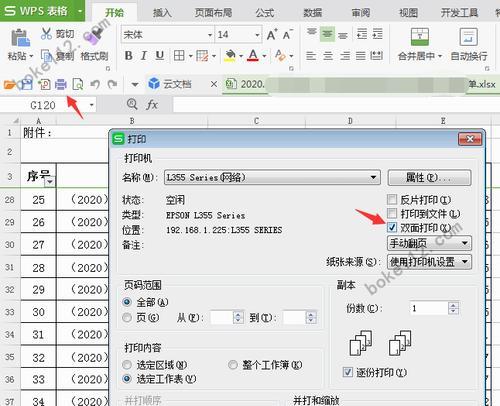This screenshot has height=406, width=500.
Task: Open the font size 14 dropdown
Action: tap(257, 35)
